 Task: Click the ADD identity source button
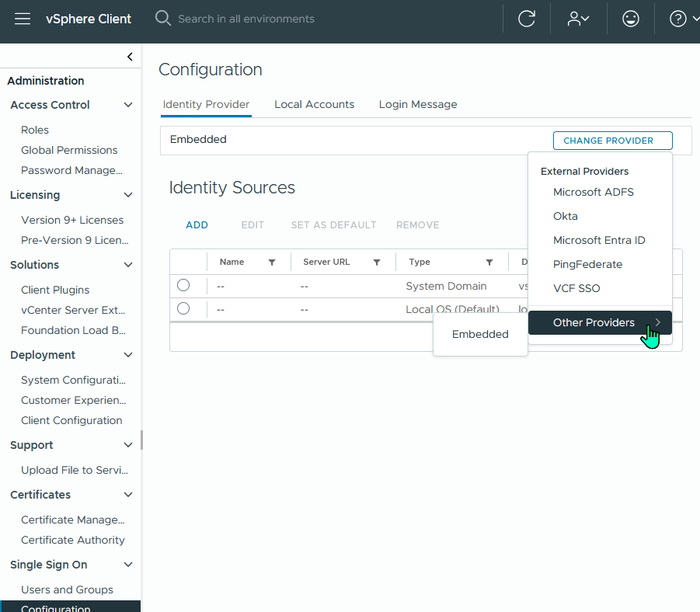(x=197, y=225)
